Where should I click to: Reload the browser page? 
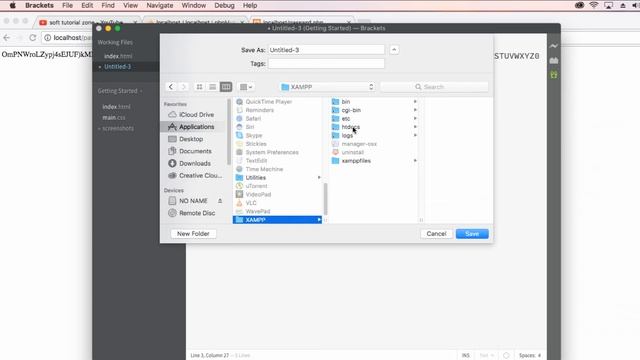coord(33,38)
